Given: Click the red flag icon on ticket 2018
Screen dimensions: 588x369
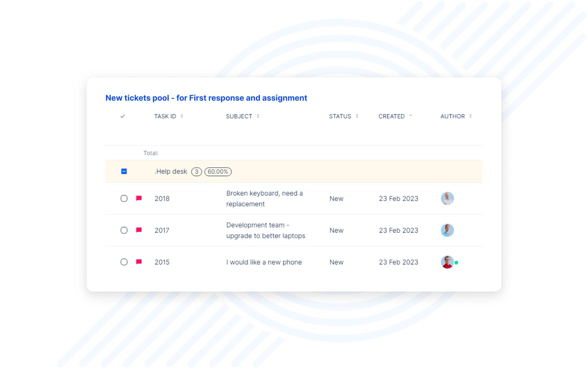Looking at the screenshot, I should [x=139, y=198].
